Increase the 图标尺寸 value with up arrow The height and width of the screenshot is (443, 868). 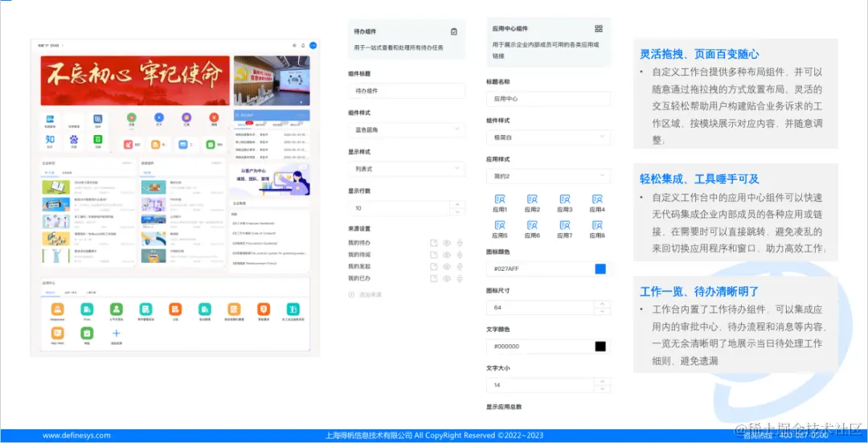coord(602,304)
